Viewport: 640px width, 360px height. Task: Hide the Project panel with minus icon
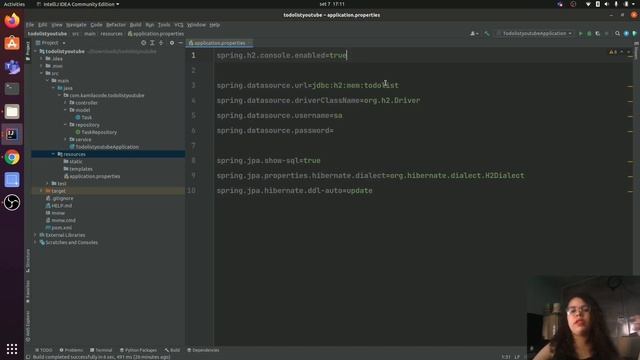click(180, 42)
